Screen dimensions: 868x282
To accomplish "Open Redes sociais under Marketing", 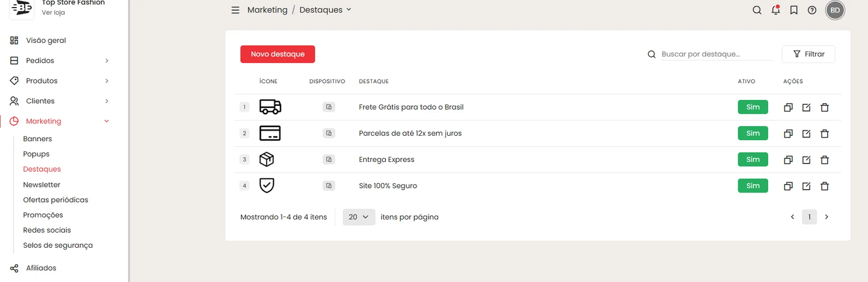I will point(47,230).
